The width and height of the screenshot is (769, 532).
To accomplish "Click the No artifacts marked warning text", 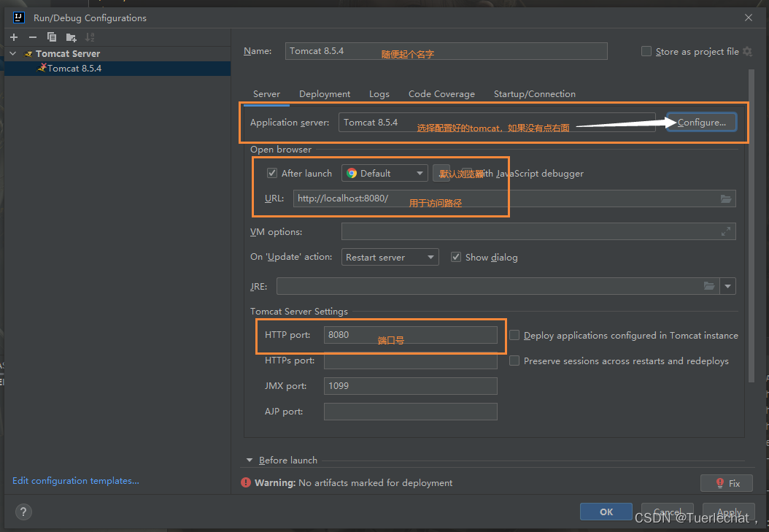I will 375,483.
